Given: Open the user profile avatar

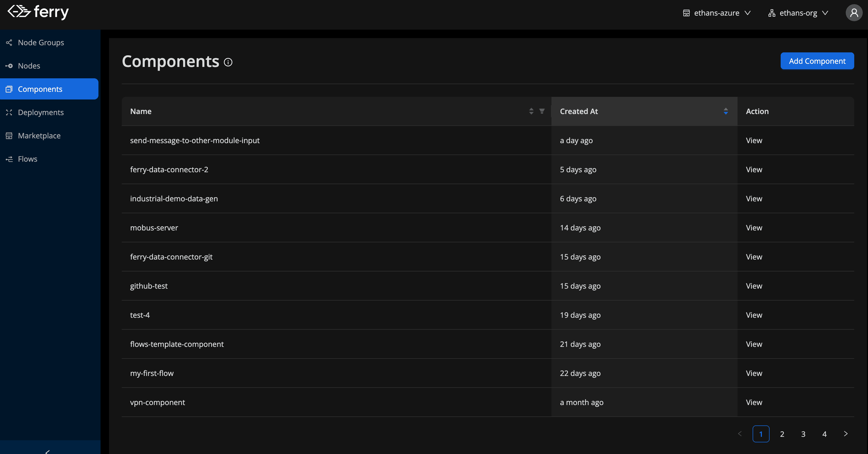Looking at the screenshot, I should (854, 13).
